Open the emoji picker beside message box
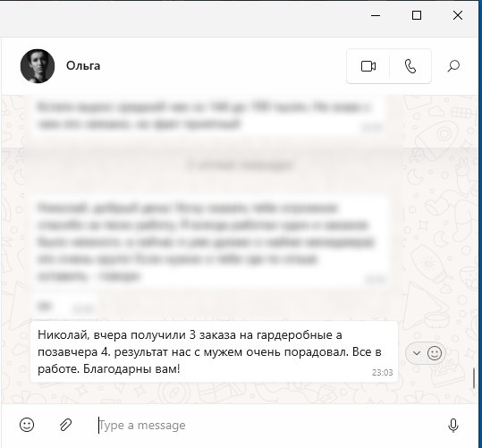The image size is (482, 448). 27,425
